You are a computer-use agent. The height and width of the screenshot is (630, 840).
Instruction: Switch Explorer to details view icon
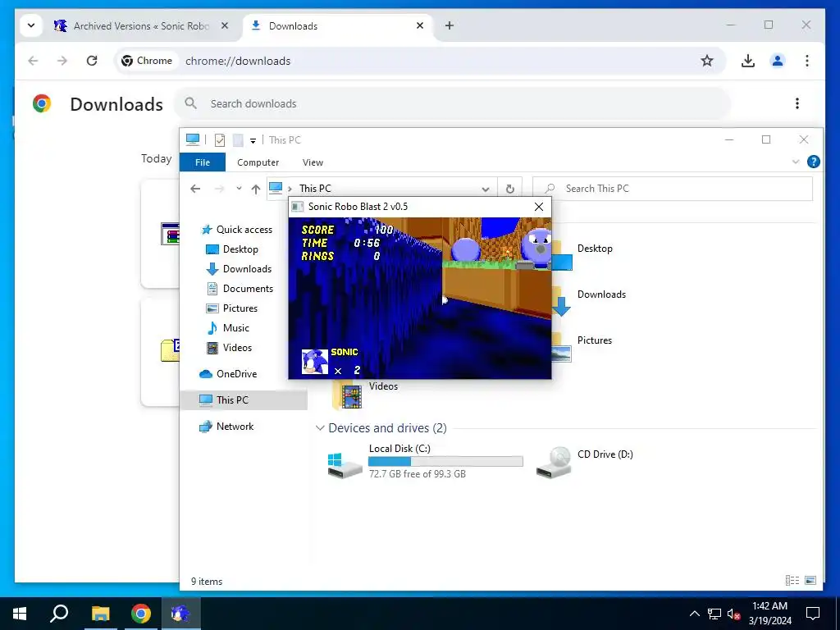click(792, 581)
